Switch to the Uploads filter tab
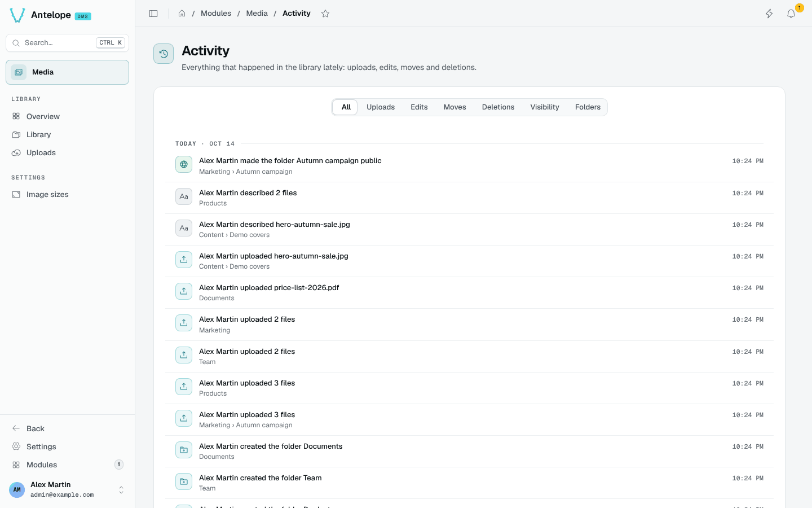Screen dimensions: 812x508 pyautogui.click(x=381, y=107)
